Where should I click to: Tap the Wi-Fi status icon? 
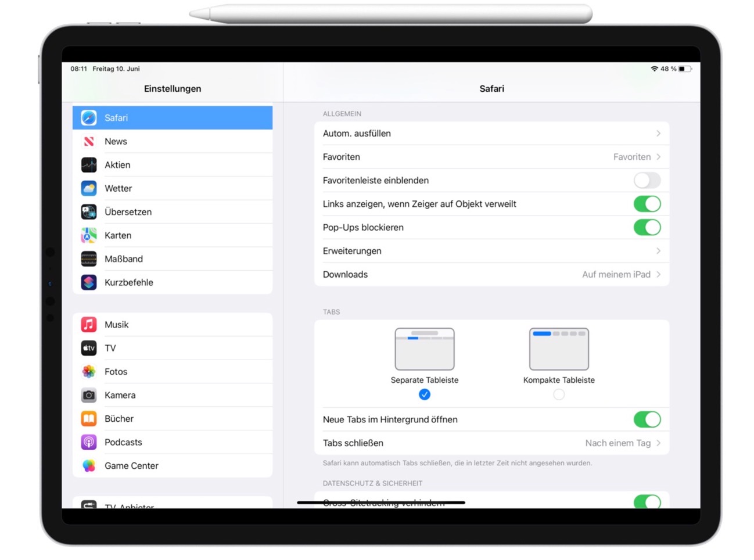pos(655,69)
